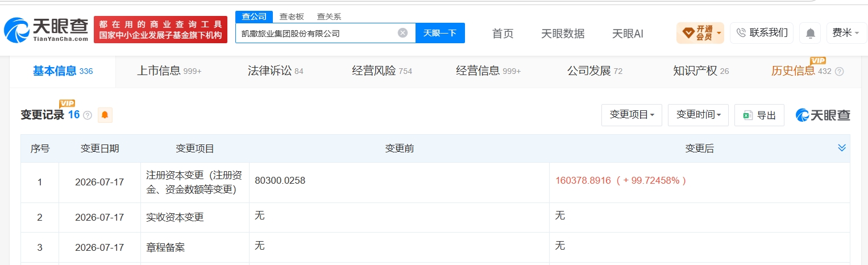
Task: Open the 费米 user account dropdown
Action: point(845,33)
